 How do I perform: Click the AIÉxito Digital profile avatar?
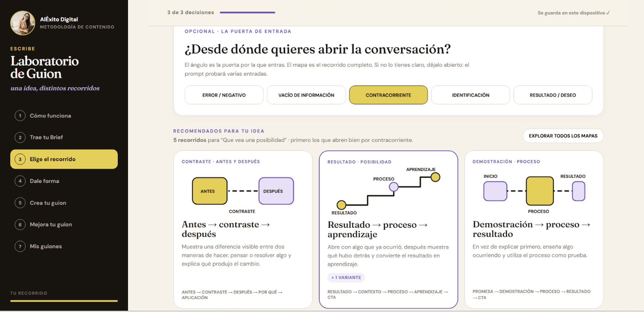[x=23, y=23]
